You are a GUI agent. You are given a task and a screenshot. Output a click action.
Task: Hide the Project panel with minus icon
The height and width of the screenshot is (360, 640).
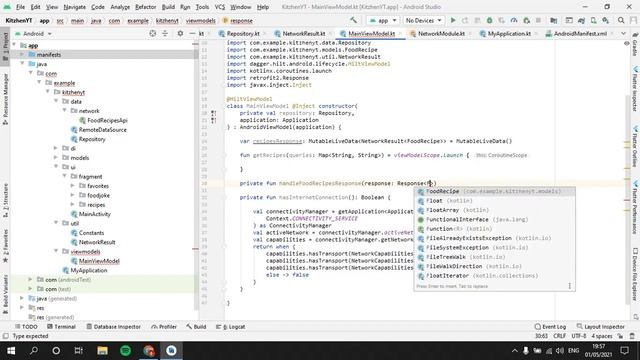[192, 33]
